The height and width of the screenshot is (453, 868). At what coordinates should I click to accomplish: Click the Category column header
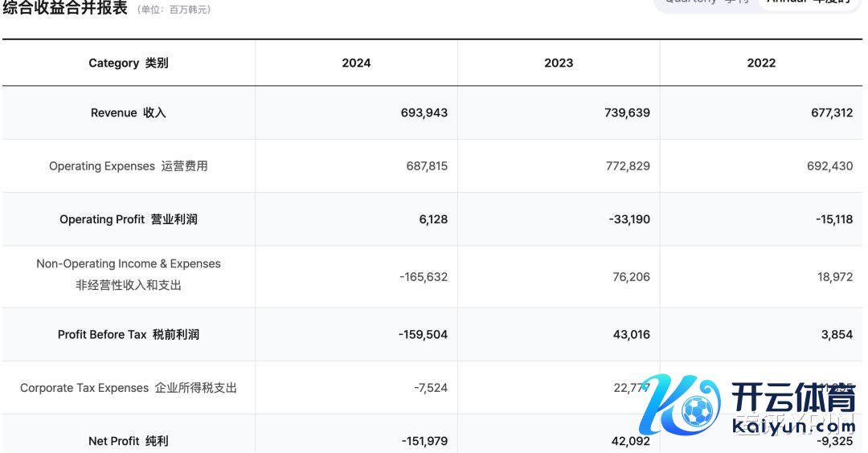tap(129, 63)
